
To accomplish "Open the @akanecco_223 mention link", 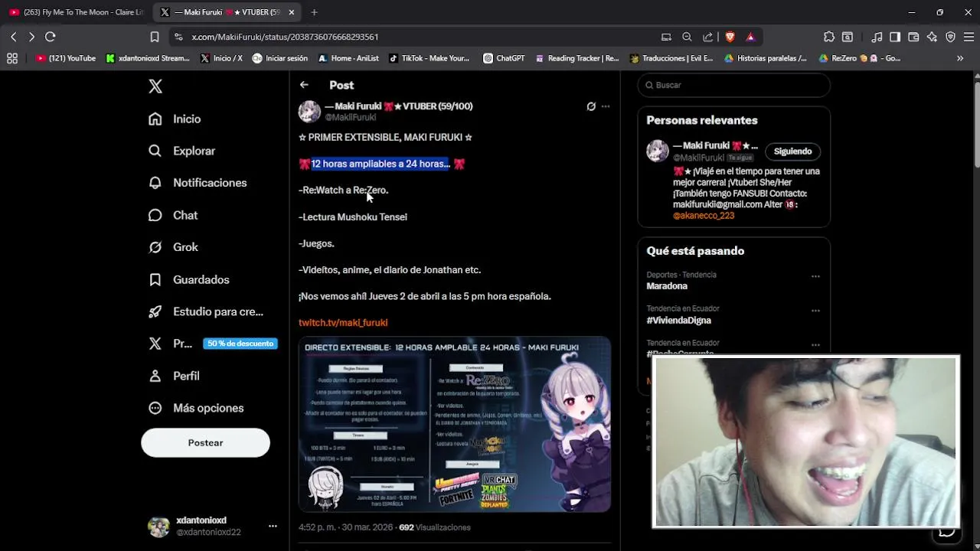I will [x=704, y=216].
